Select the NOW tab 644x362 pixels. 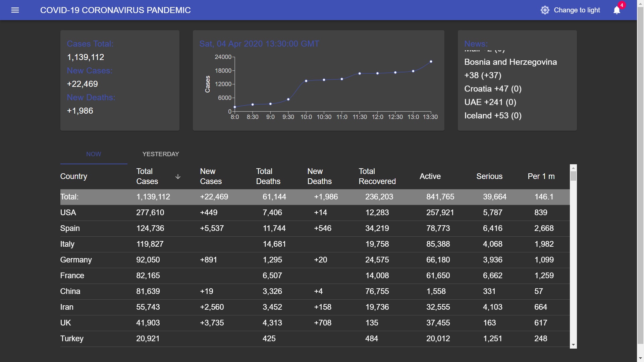point(94,154)
